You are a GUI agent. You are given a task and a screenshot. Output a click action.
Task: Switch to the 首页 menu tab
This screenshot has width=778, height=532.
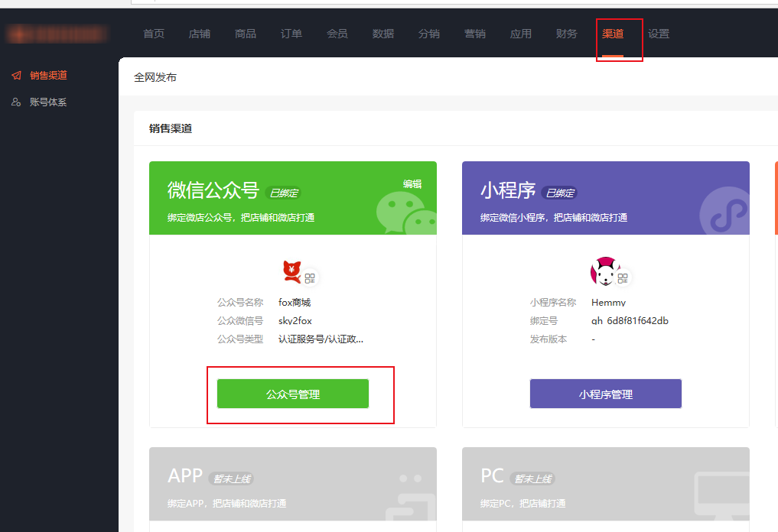(x=154, y=34)
